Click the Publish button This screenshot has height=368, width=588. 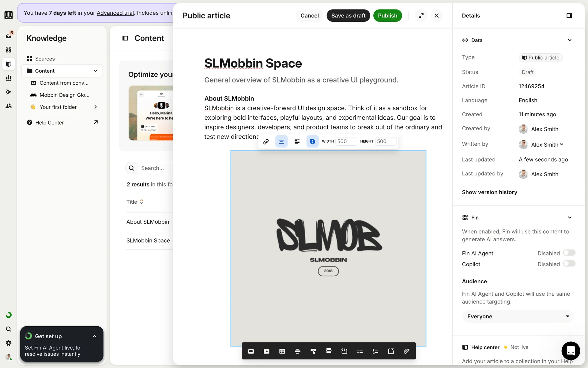pos(387,16)
